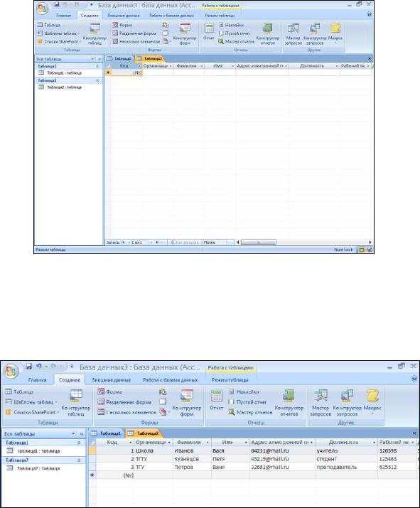This screenshot has width=420, height=508.
Task: Open Шаблоны таблиц dropdown in the window with records
Action: tap(56, 402)
